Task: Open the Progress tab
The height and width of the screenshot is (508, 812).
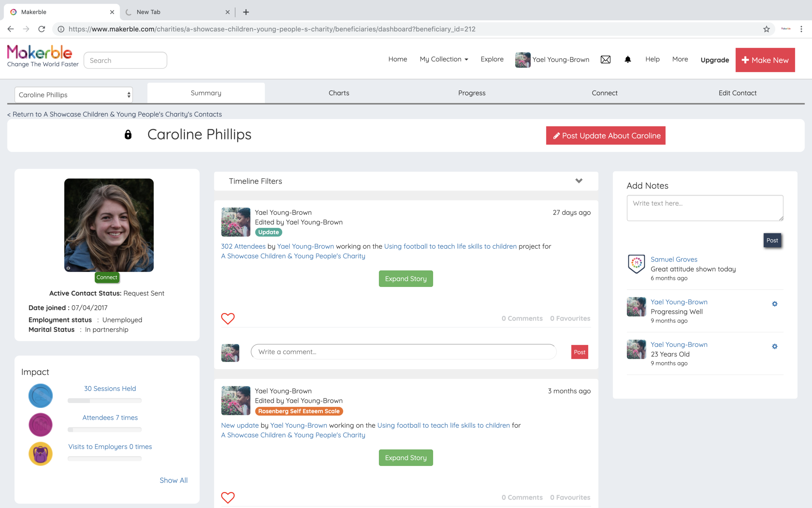Action: [472, 93]
